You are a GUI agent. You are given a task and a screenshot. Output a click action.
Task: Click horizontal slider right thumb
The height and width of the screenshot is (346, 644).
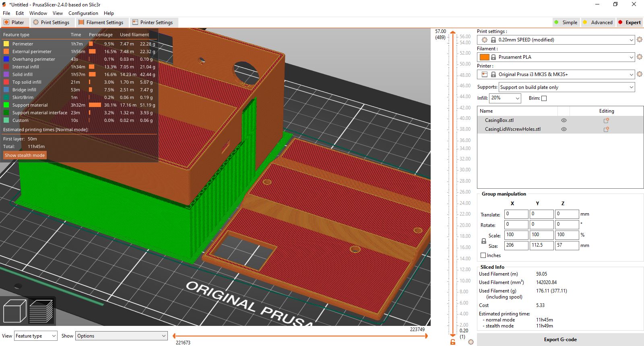(426, 336)
